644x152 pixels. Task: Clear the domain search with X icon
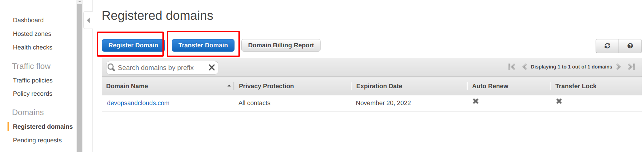(x=212, y=67)
